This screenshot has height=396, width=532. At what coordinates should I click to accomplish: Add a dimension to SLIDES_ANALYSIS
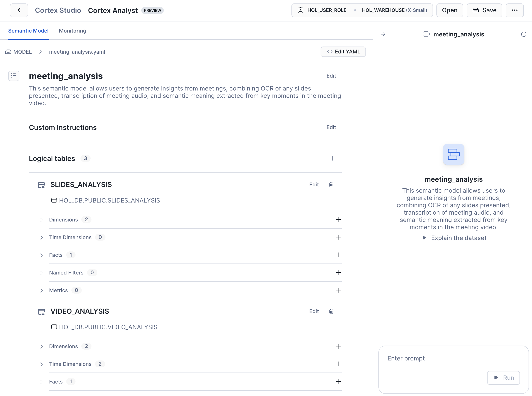point(338,220)
